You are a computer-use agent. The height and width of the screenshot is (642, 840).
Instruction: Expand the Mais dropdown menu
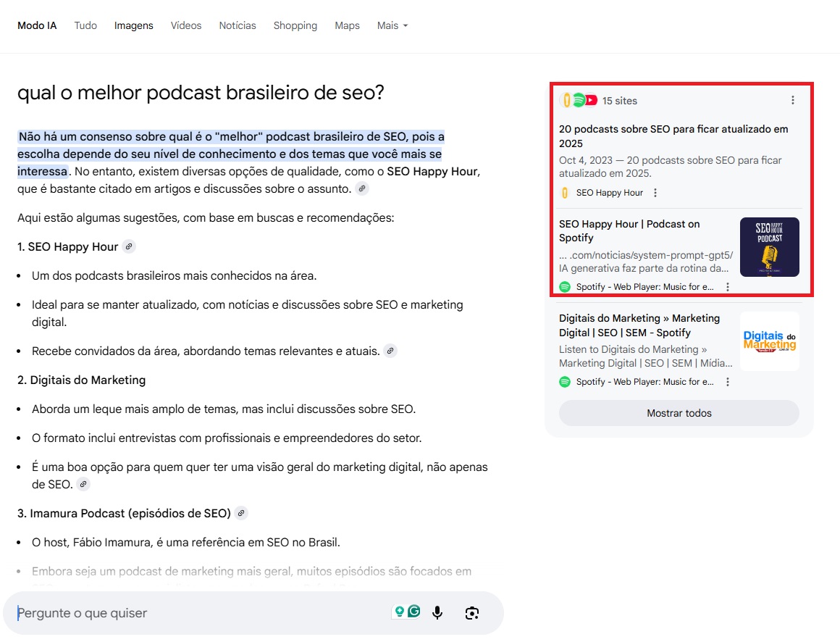point(392,26)
